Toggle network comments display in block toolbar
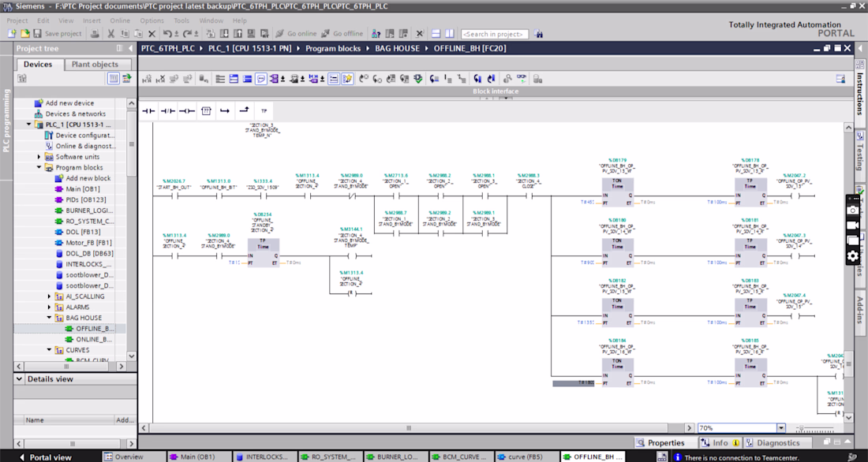This screenshot has width=868, height=462. (260, 79)
